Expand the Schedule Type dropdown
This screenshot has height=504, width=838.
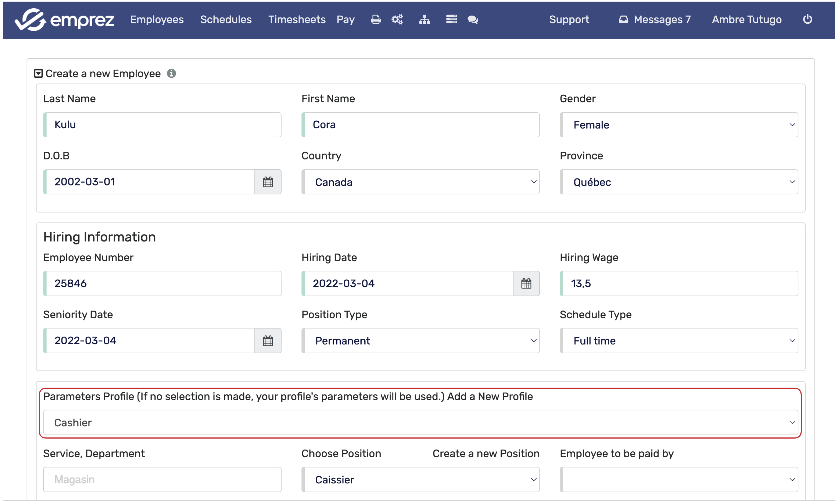pos(679,341)
